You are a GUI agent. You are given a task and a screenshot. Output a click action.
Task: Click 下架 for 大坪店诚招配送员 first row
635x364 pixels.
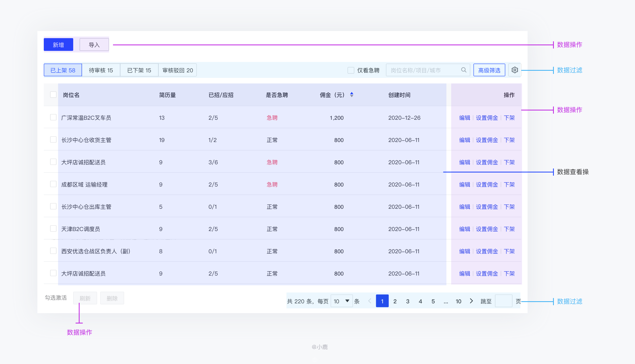pos(509,162)
